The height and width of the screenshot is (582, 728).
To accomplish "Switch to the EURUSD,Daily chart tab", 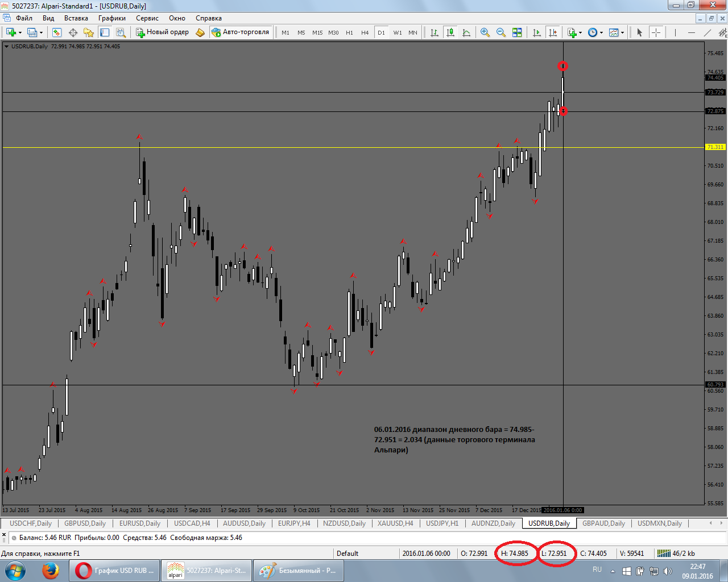I will coord(140,523).
